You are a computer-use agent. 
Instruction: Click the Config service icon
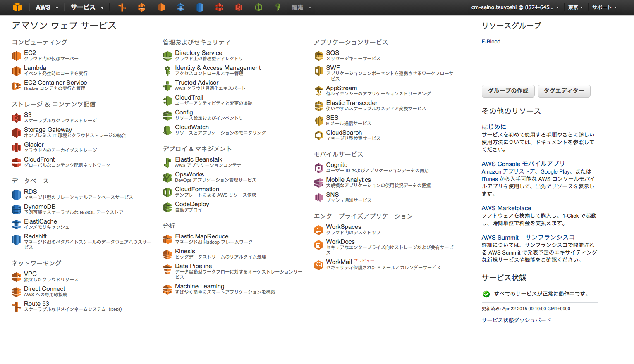coord(167,115)
